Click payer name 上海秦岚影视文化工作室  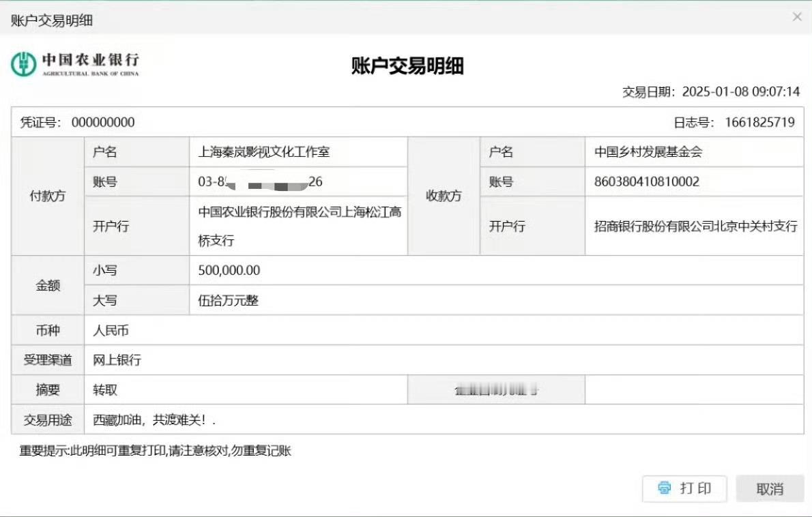point(263,151)
